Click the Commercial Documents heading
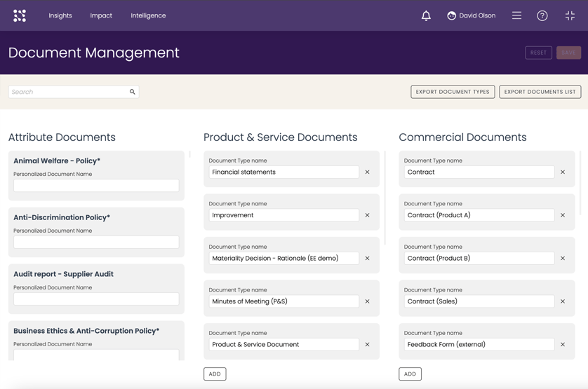Image resolution: width=588 pixels, height=389 pixels. (462, 137)
